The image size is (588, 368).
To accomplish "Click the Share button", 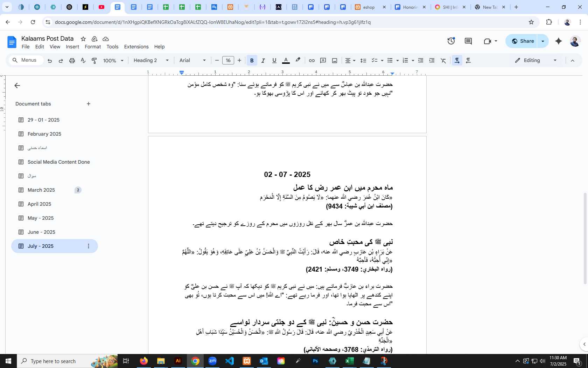I will [x=522, y=41].
